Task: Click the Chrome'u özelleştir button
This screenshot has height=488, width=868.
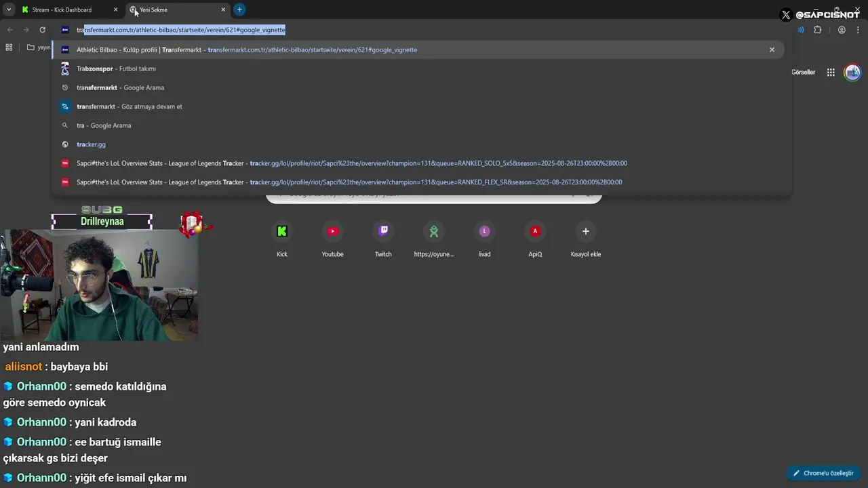Action: pyautogui.click(x=824, y=473)
